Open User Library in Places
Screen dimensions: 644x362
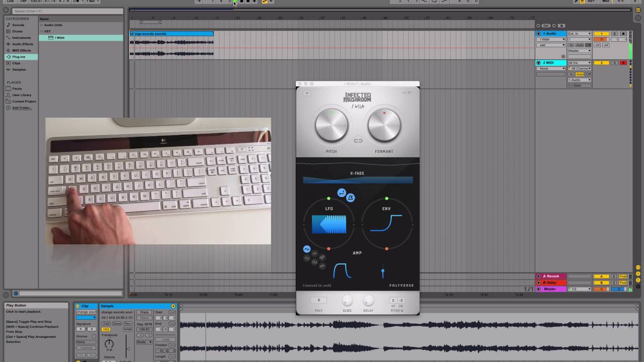[22, 95]
